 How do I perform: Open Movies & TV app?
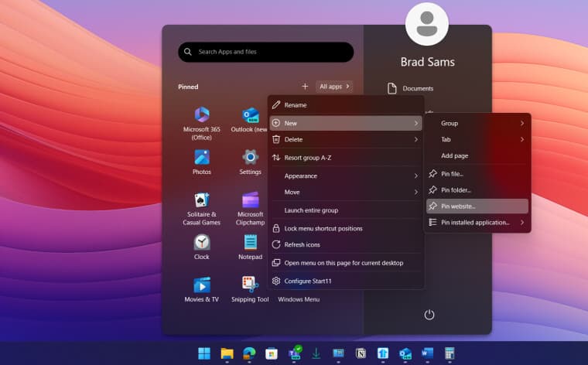(x=202, y=285)
